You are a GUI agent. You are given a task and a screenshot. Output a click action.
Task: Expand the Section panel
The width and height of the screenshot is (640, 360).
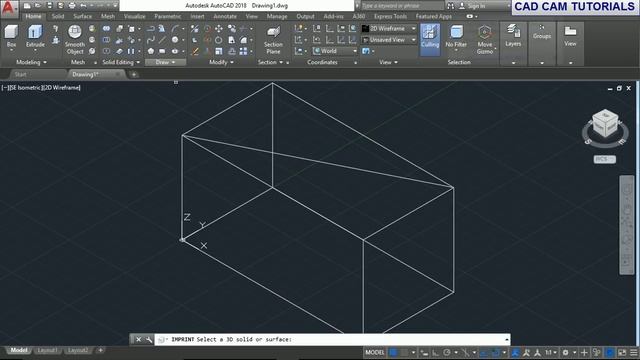coord(270,62)
